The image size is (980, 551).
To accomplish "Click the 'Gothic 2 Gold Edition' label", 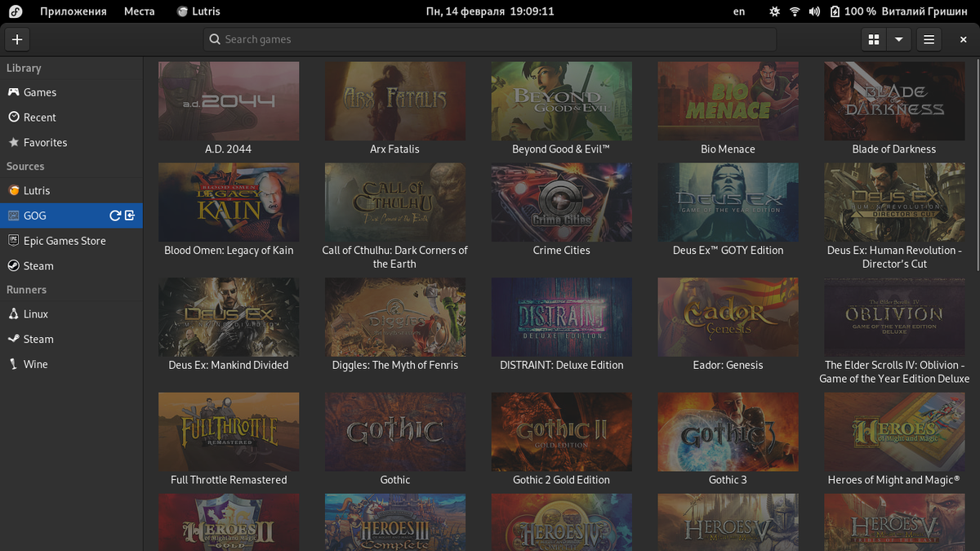I will pyautogui.click(x=562, y=480).
